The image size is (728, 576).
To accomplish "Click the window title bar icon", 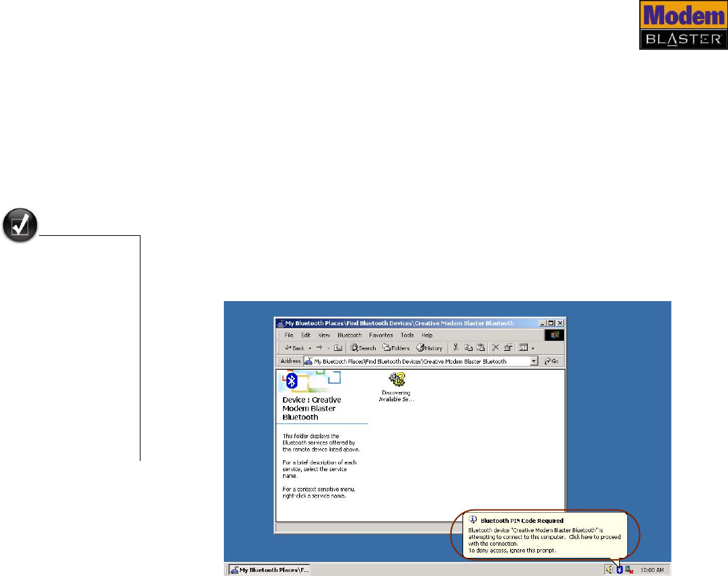I will pyautogui.click(x=280, y=323).
